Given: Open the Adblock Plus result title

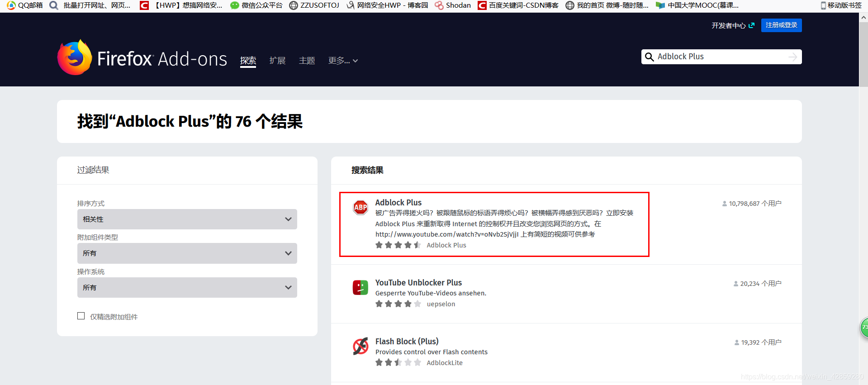Looking at the screenshot, I should click(x=398, y=203).
